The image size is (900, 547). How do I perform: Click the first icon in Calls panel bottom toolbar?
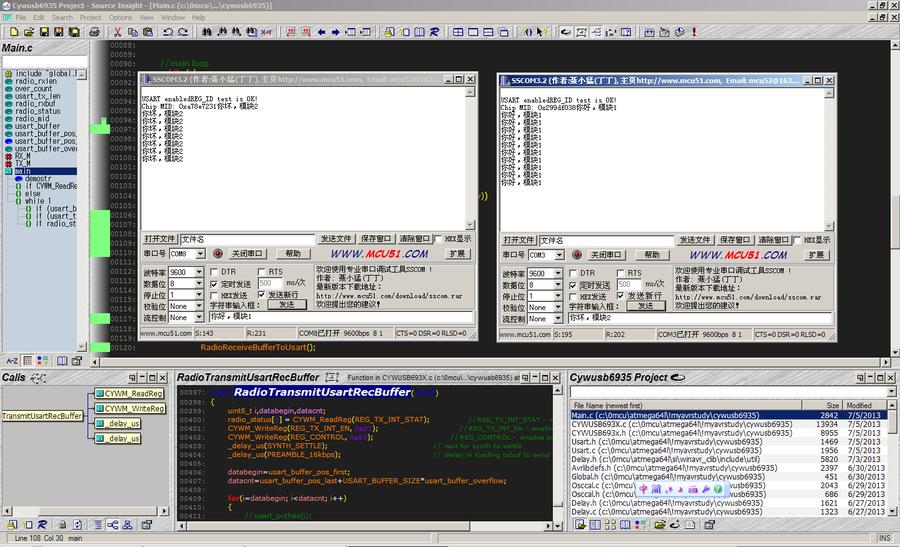[12, 525]
